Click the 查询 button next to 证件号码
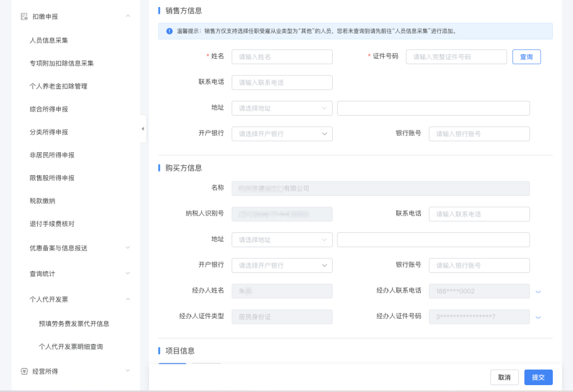 click(x=526, y=57)
